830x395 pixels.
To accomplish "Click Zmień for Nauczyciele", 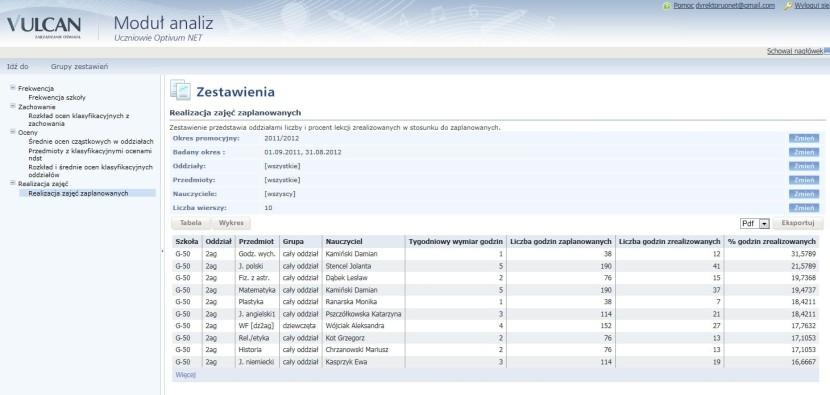I will coord(804,194).
